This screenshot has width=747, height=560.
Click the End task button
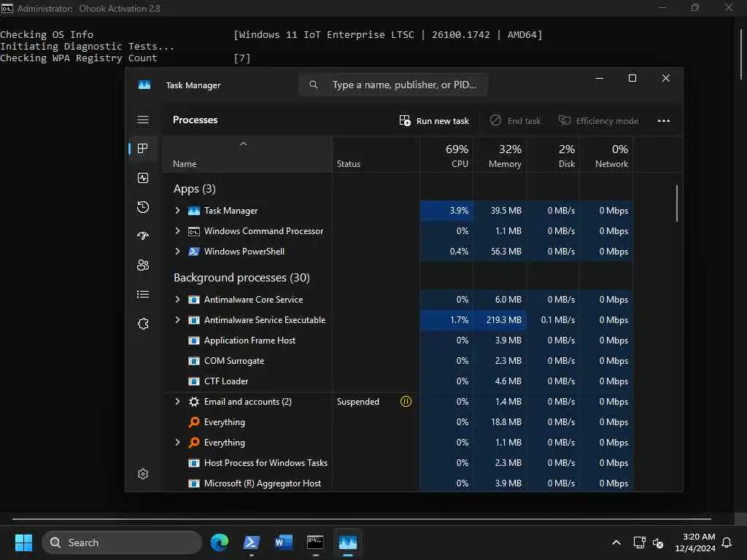[x=516, y=121]
